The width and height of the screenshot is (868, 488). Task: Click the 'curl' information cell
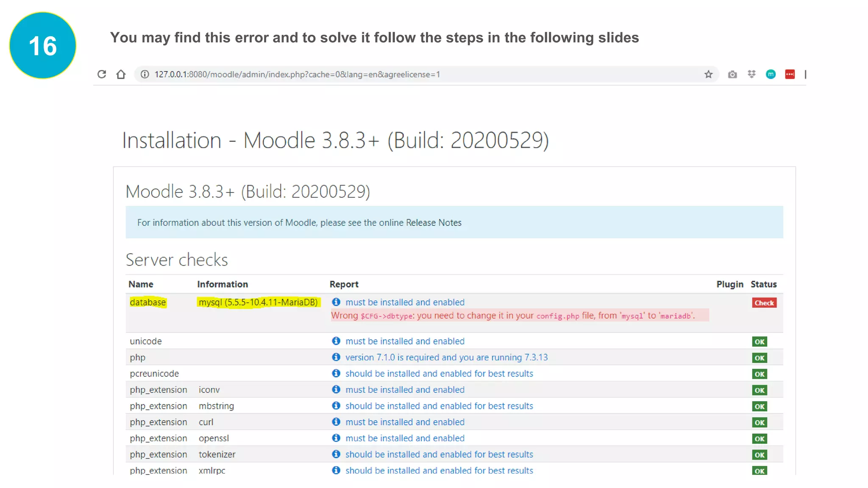[x=206, y=422]
